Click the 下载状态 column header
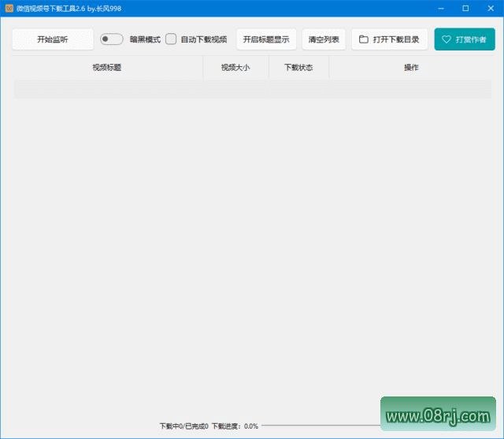The image size is (504, 439). [298, 68]
